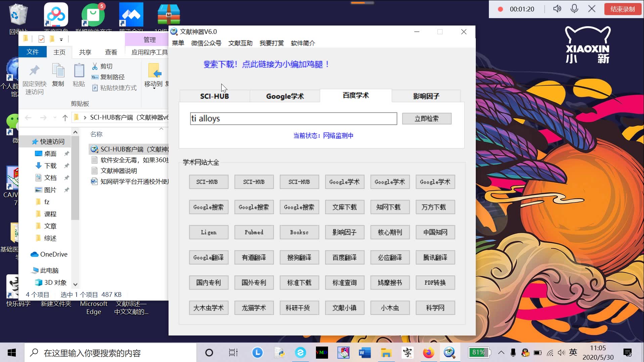This screenshot has height=362, width=644.
Task: Open Word from the taskbar
Action: [x=364, y=353]
